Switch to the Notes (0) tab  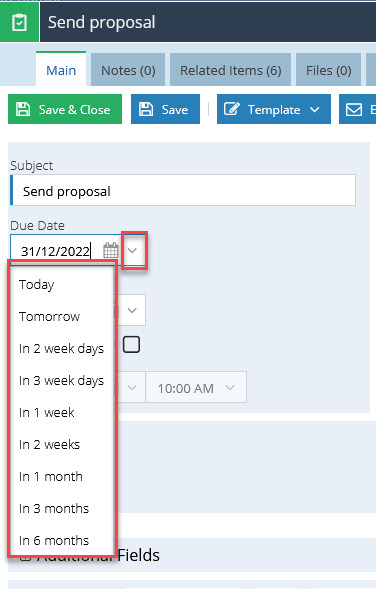[x=128, y=70]
